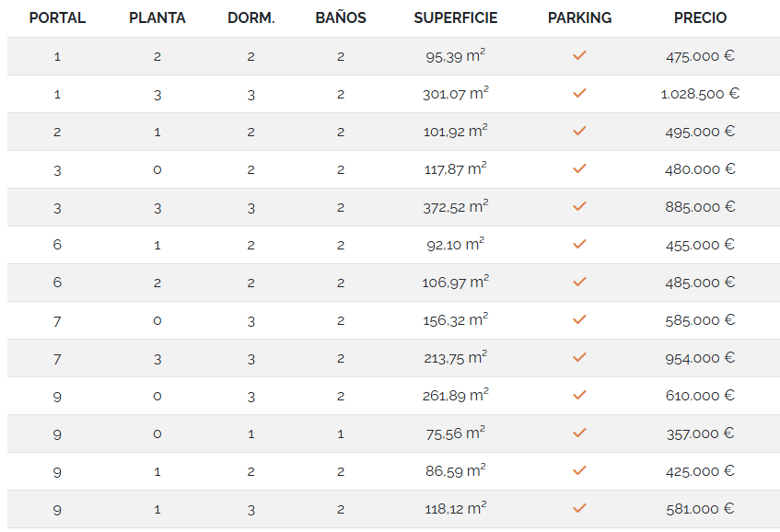Sort listings by PRECIO column header
The width and height of the screenshot is (780, 532).
700,18
